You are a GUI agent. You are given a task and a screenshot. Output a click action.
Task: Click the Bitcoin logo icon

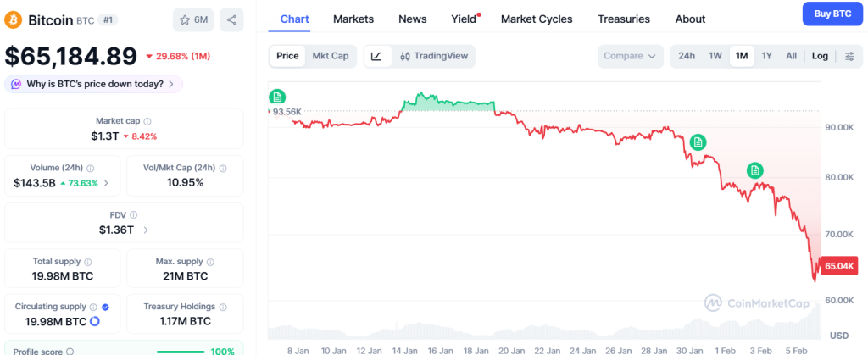(14, 19)
